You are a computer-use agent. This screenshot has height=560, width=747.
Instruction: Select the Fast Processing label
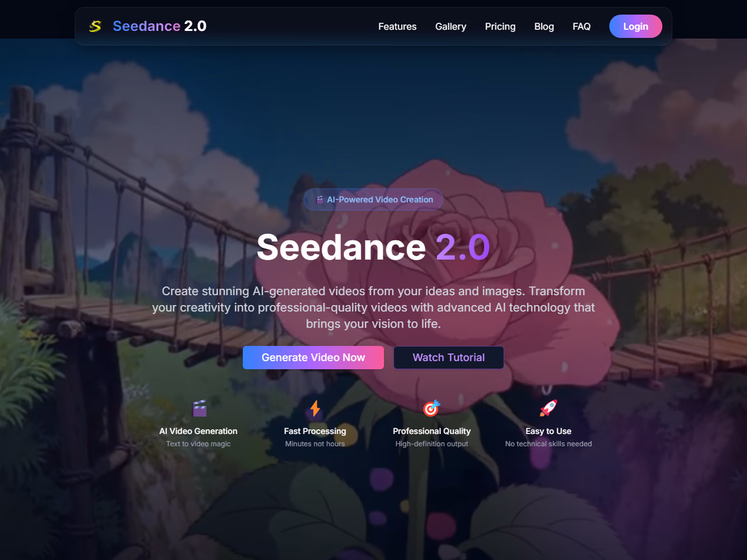[315, 431]
